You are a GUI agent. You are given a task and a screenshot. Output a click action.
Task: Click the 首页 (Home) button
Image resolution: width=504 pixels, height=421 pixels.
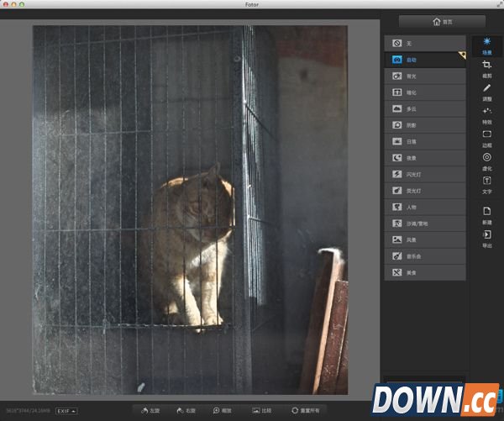pos(442,22)
